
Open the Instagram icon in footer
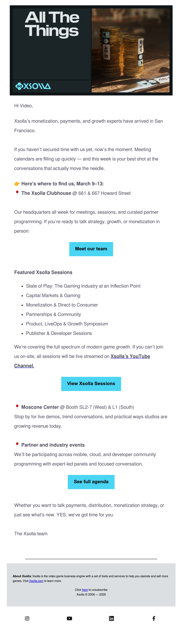(27, 618)
